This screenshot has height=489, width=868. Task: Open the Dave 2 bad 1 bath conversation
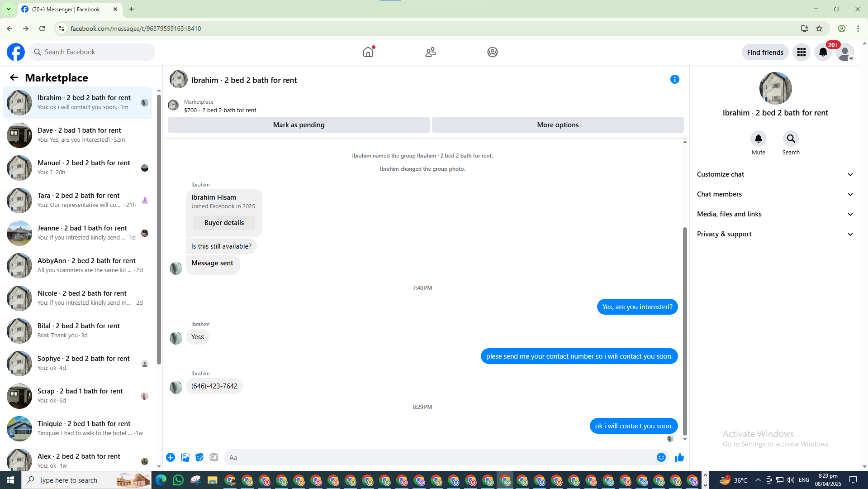(78, 135)
